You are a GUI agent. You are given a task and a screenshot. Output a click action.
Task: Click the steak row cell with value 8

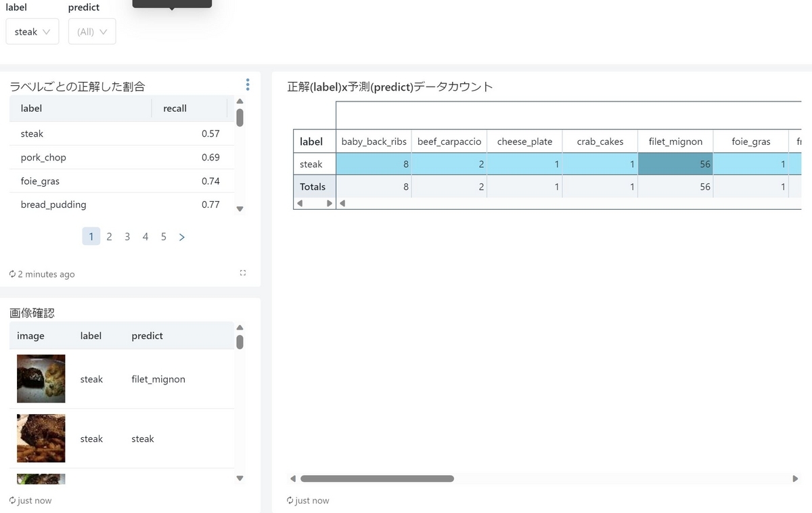click(x=374, y=164)
